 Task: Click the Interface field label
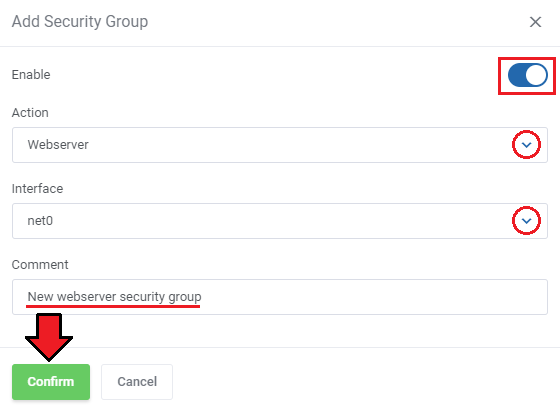[x=37, y=189]
